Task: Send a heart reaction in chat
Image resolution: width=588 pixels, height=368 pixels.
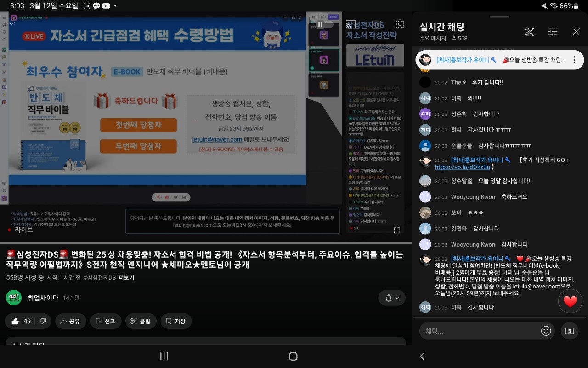Action: pos(570,302)
